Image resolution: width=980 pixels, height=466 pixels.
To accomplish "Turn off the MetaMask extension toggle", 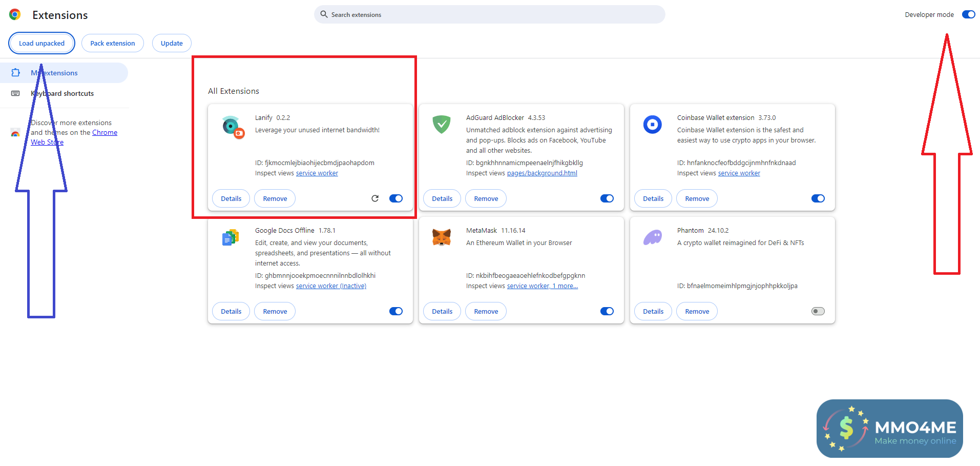I will pyautogui.click(x=607, y=311).
